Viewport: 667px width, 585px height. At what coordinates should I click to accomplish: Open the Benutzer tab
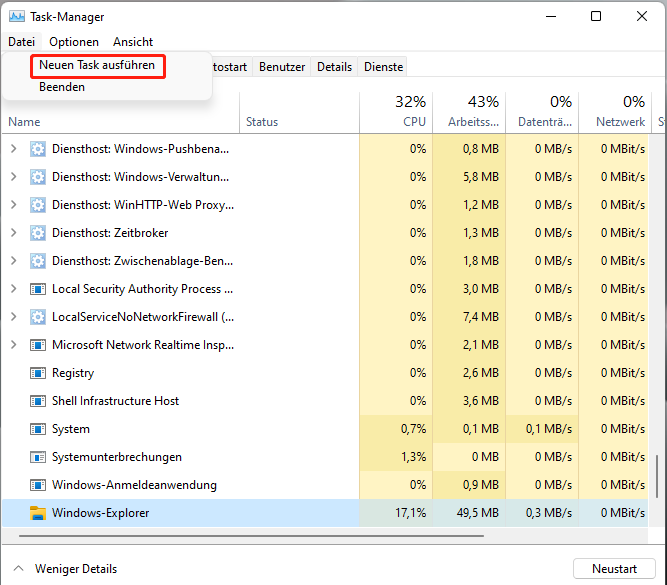[x=282, y=67]
